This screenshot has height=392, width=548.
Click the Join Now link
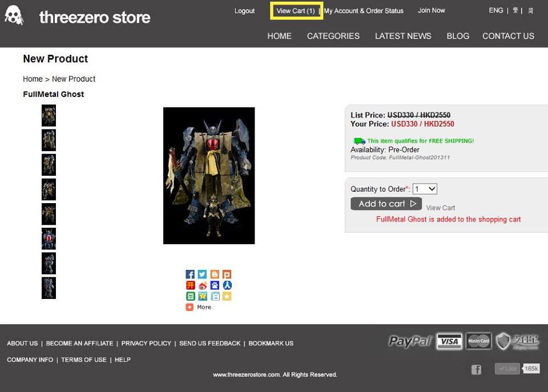point(432,10)
